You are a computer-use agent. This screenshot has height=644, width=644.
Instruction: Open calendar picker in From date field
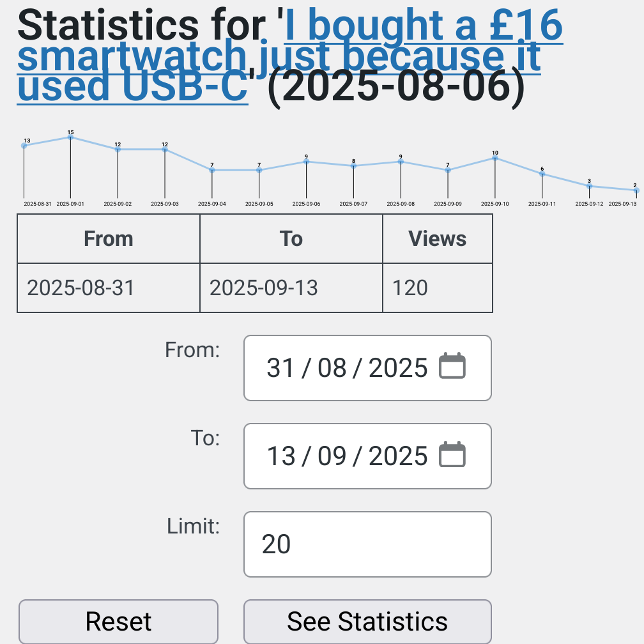(x=452, y=367)
